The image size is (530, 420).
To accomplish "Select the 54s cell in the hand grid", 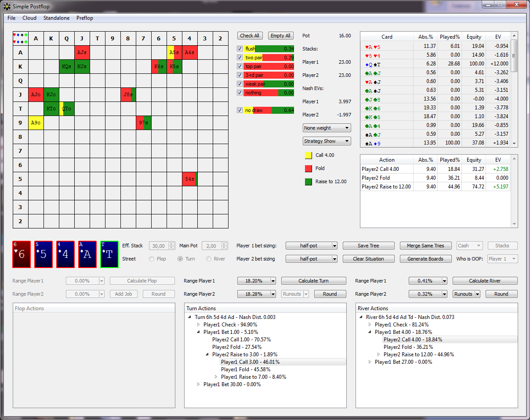I will click(x=190, y=179).
